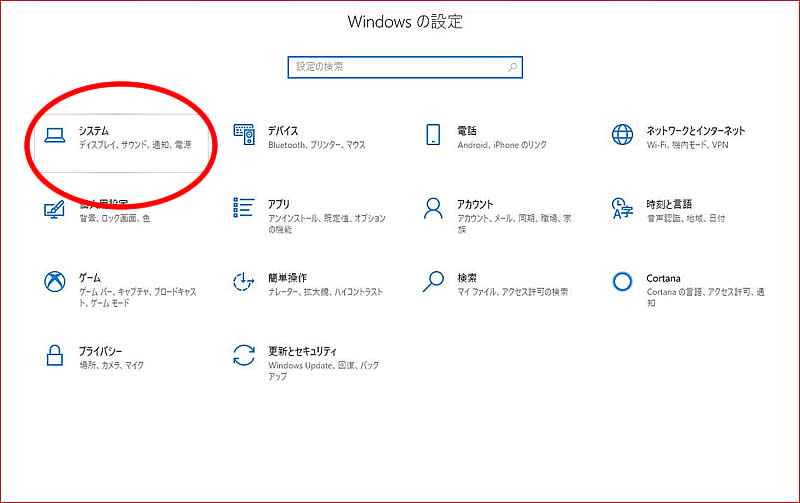Select the 更新とセキュリティ title text
This screenshot has width=800, height=503.
coord(304,351)
